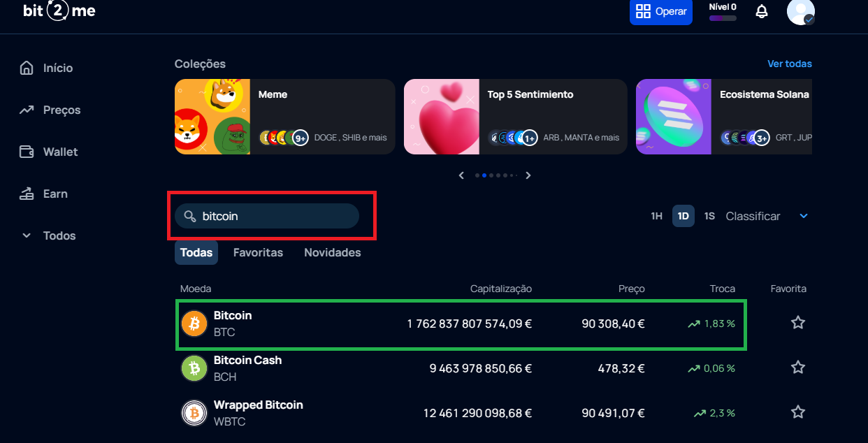Switch to the Favoritas tab
Viewport: 868px width, 443px height.
pyautogui.click(x=258, y=252)
